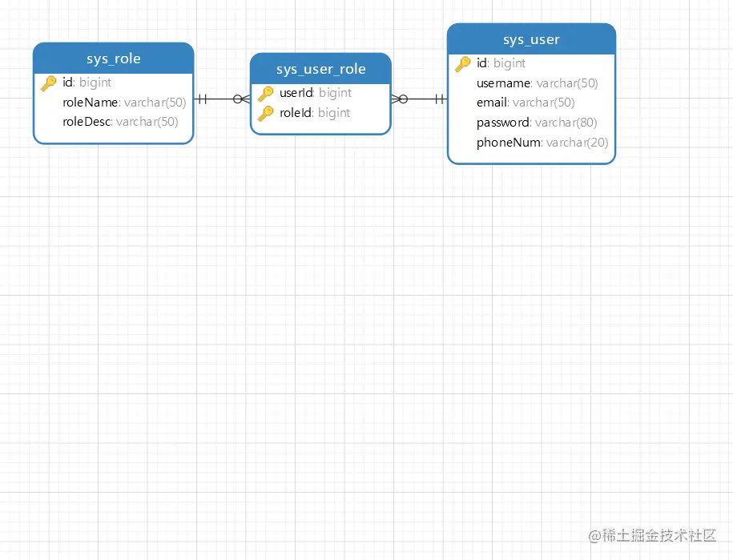Select the phoneNum: varchar(20) column
The height and width of the screenshot is (560, 733).
[542, 143]
